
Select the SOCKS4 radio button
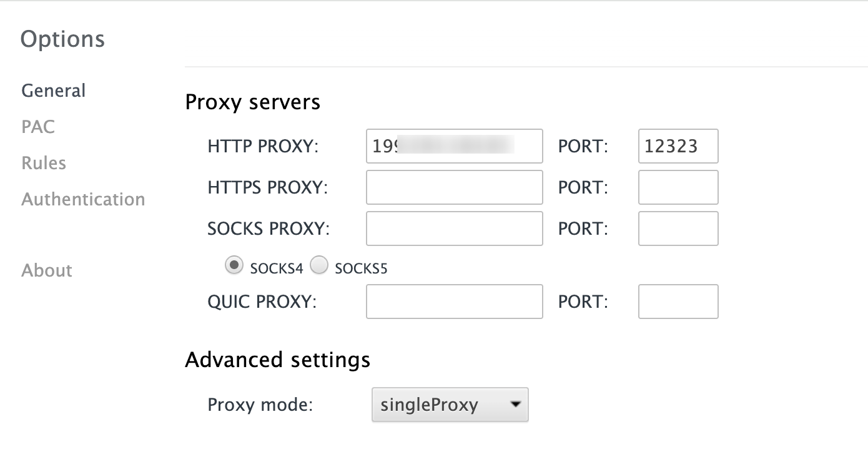(x=234, y=267)
